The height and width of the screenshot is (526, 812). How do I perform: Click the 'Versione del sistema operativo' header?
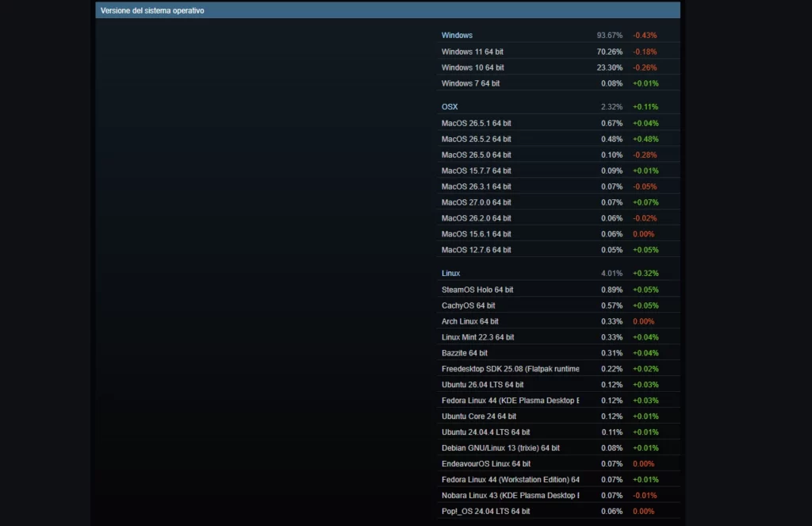click(387, 10)
